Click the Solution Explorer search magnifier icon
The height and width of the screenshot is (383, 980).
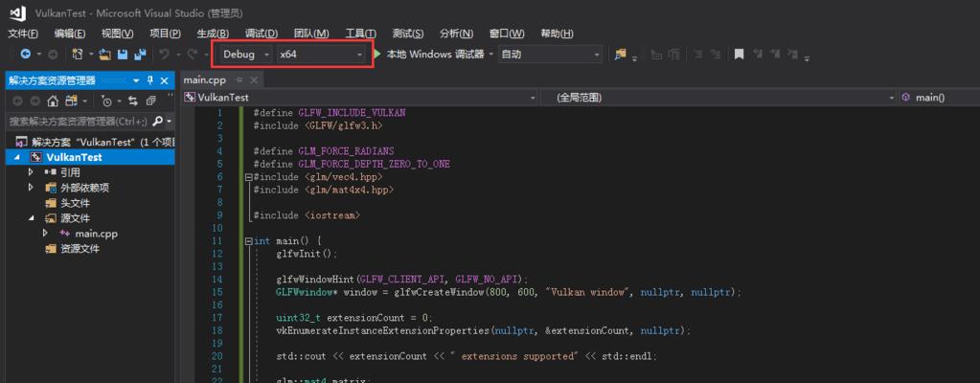(158, 121)
